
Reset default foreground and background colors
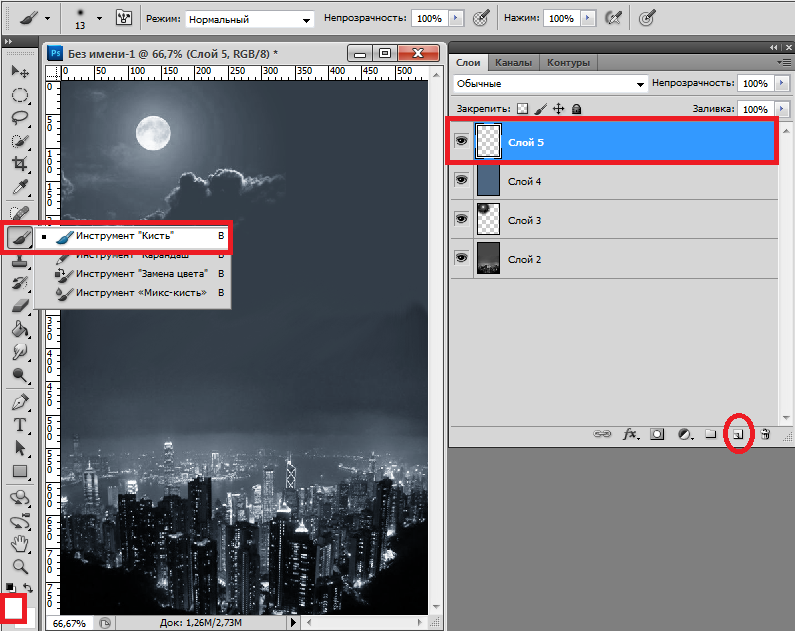click(10, 588)
